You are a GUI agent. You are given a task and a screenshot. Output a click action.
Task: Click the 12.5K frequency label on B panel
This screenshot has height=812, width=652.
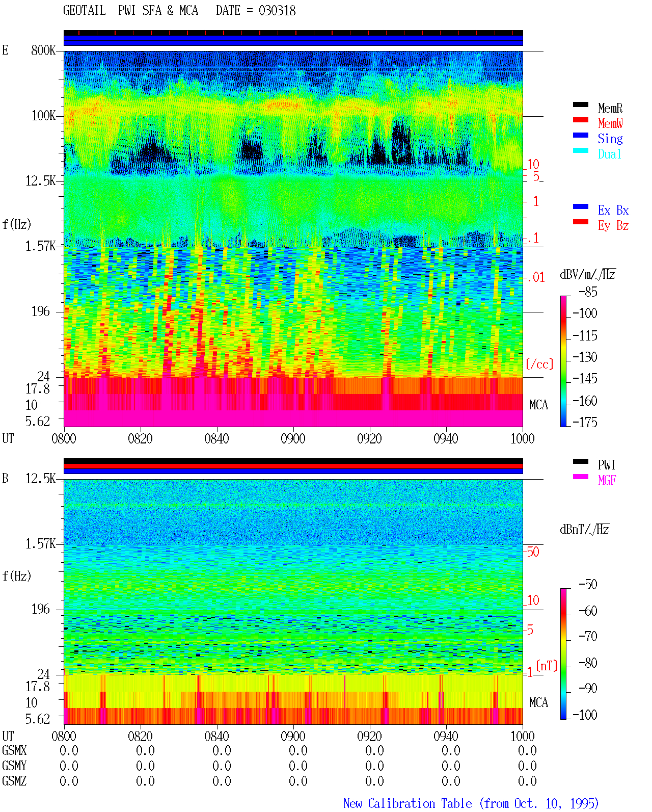[40, 479]
